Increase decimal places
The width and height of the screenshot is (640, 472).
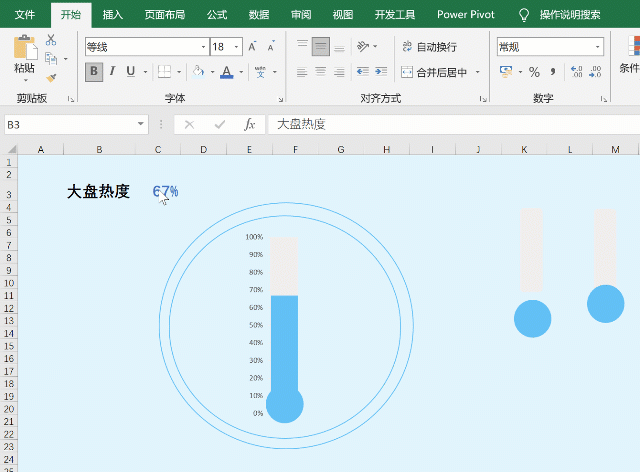click(577, 72)
